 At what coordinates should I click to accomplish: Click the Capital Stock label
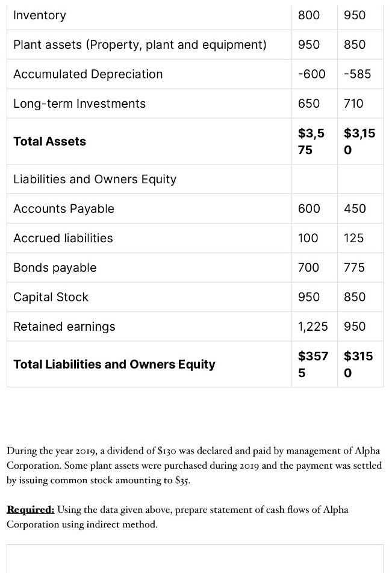(x=51, y=297)
